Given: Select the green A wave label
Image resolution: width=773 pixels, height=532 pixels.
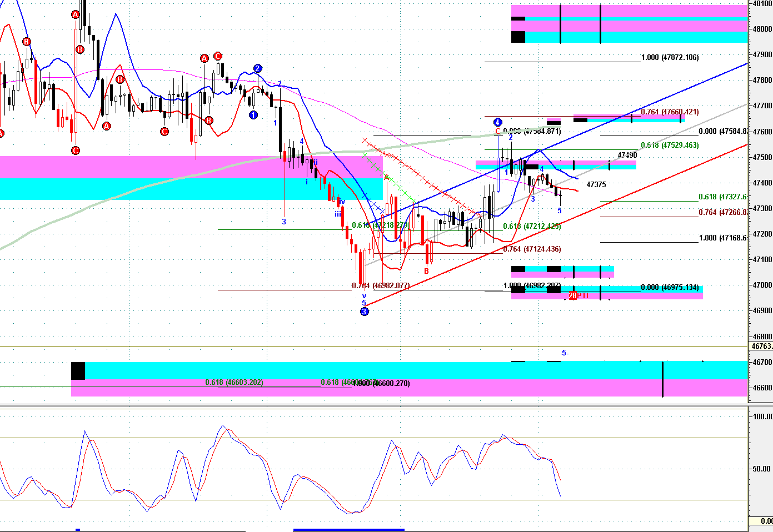Looking at the screenshot, I should click(386, 178).
